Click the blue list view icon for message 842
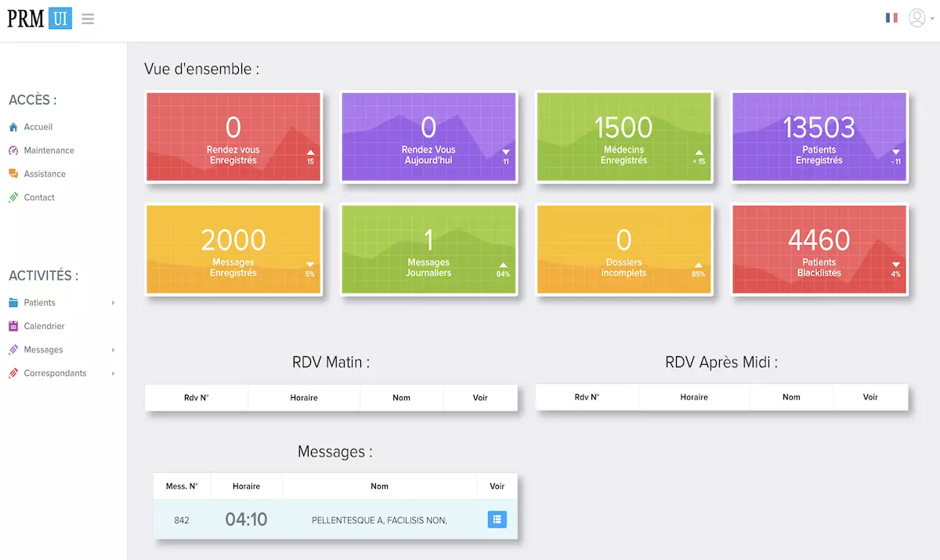Screen dimensions: 940x560 click(497, 519)
